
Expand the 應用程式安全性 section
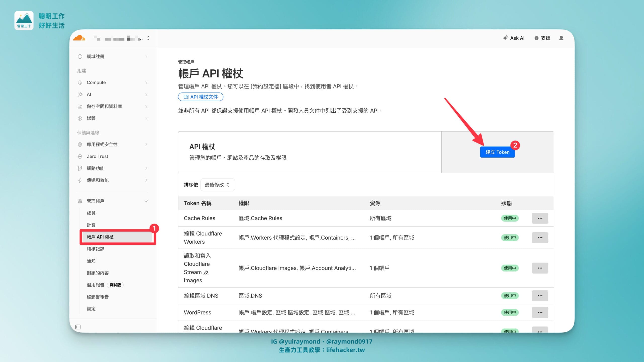146,145
